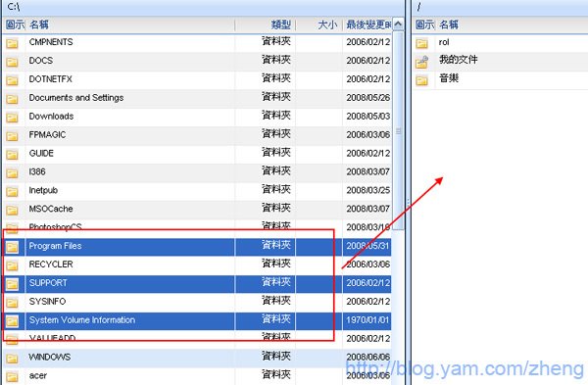588x385 pixels.
Task: Select the WINDOWS folder name
Action: 50,357
